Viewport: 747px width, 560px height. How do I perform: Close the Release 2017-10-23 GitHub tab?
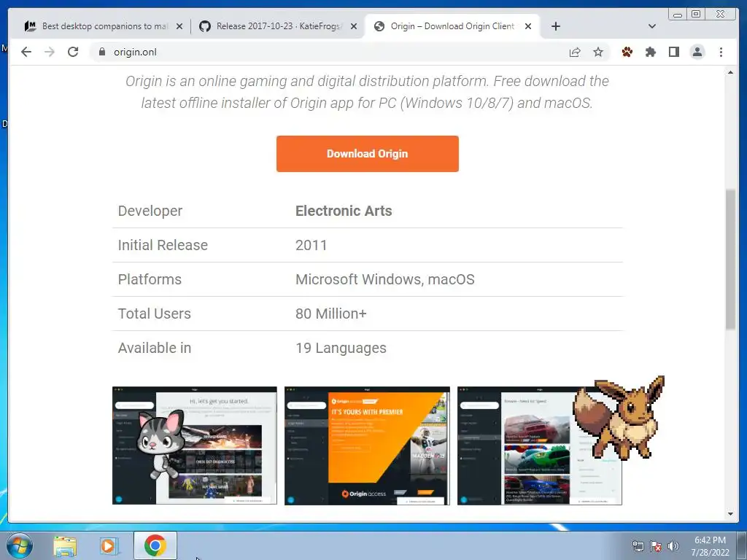[x=354, y=26]
